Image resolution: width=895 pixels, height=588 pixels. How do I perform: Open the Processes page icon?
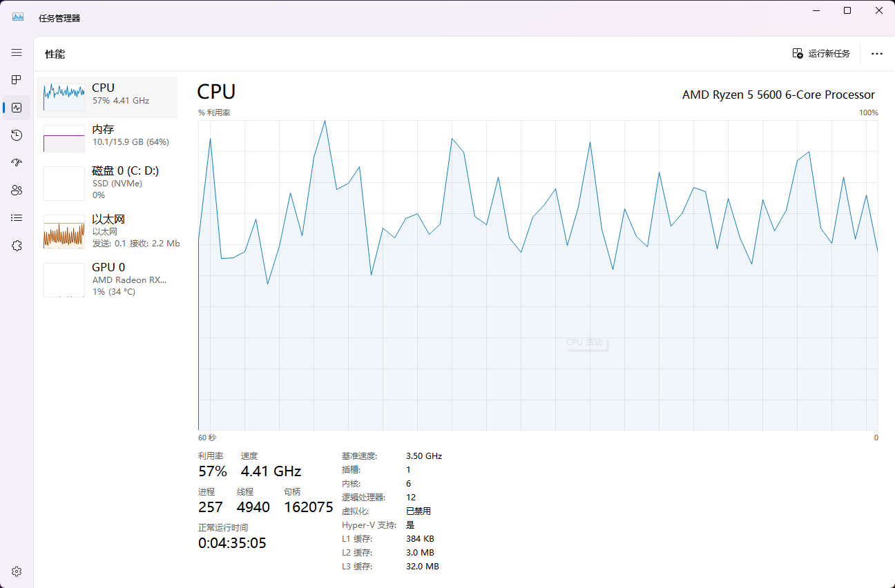point(17,80)
